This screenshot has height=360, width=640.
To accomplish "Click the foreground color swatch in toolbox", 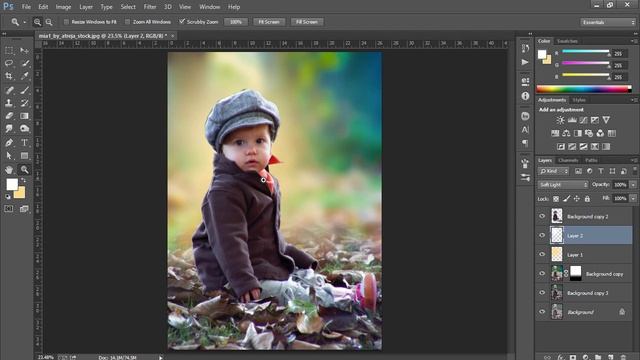I will [12, 184].
